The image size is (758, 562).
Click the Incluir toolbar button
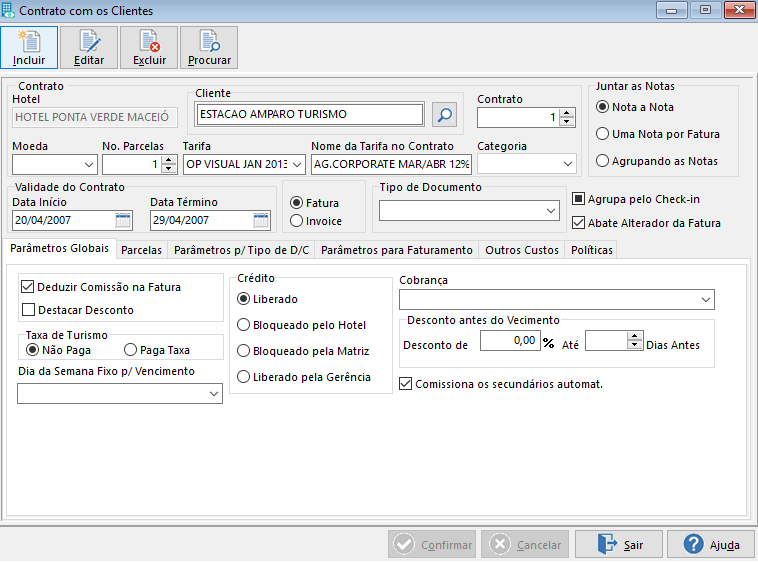point(29,47)
